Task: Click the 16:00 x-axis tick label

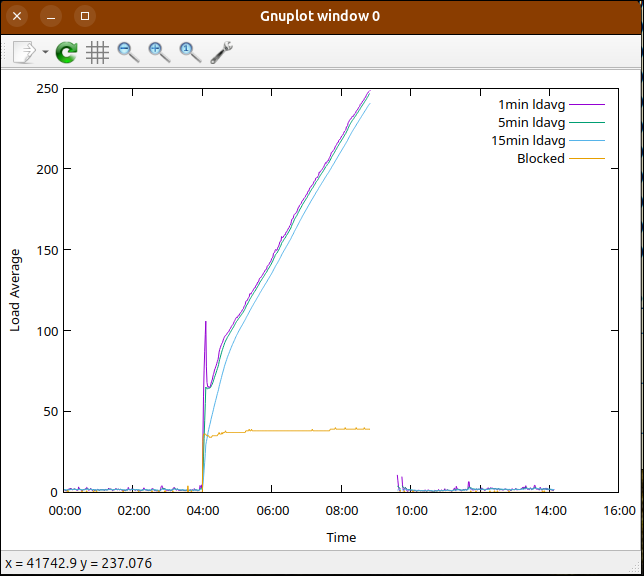Action: pos(619,511)
